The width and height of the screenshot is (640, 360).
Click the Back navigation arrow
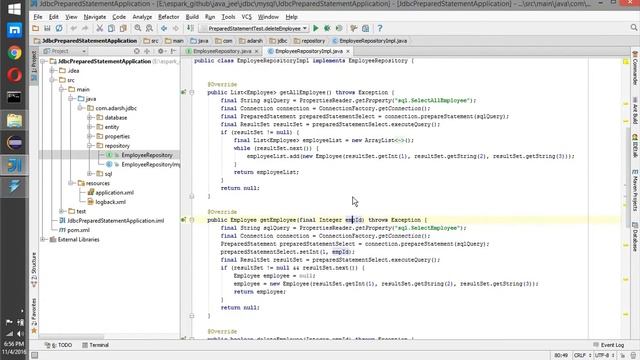coord(164,29)
